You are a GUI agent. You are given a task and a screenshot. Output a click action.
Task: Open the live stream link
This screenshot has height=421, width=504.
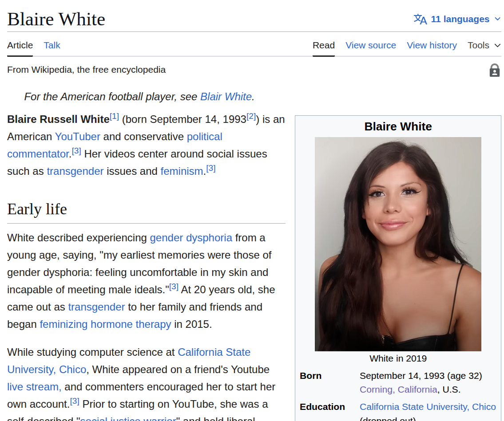34,387
